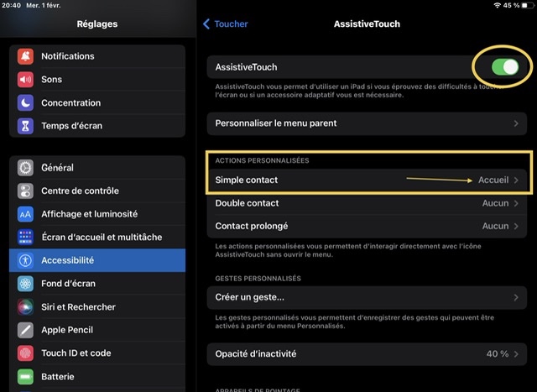Tap the Touch ID et code icon
The height and width of the screenshot is (392, 537).
point(26,353)
